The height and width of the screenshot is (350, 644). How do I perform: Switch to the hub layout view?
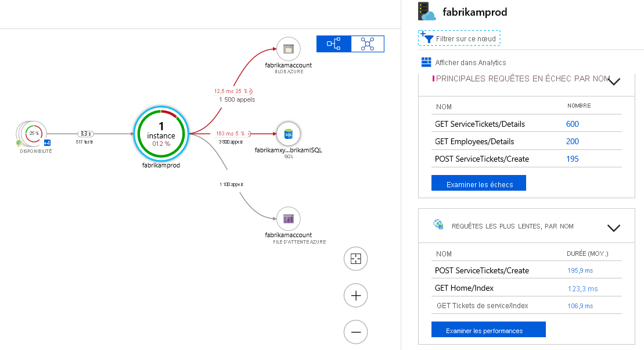click(367, 44)
